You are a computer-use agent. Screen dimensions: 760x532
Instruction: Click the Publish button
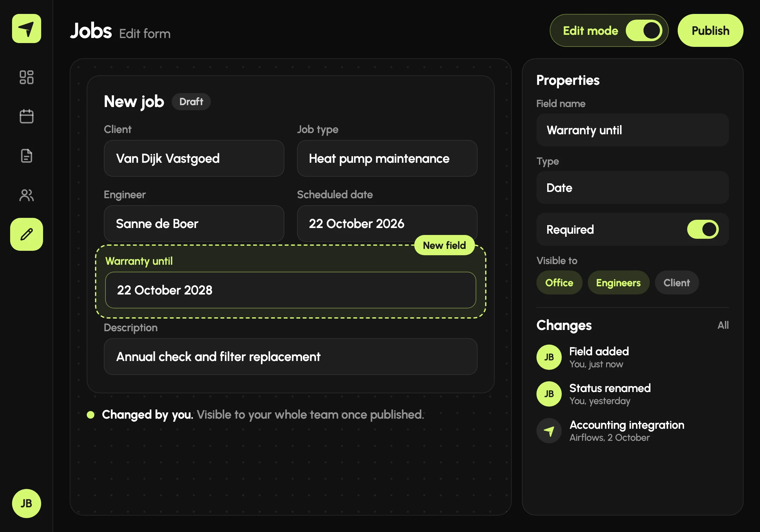pos(710,30)
